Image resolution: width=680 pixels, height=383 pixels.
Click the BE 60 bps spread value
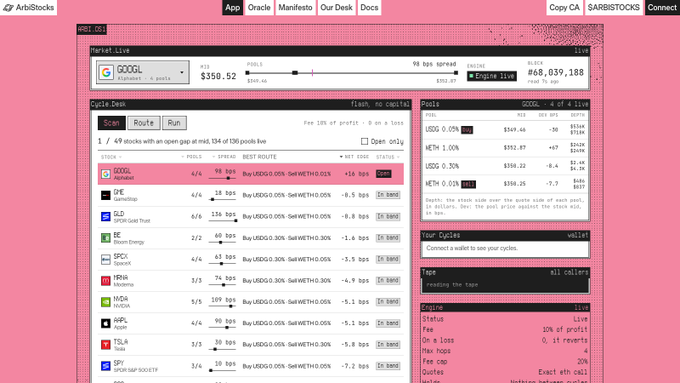tap(225, 236)
